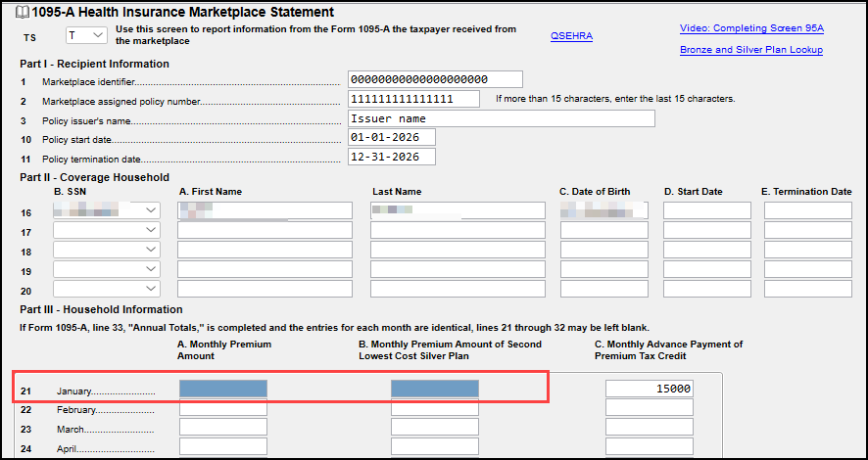
Task: Click line 17 First Name field
Action: tap(265, 231)
